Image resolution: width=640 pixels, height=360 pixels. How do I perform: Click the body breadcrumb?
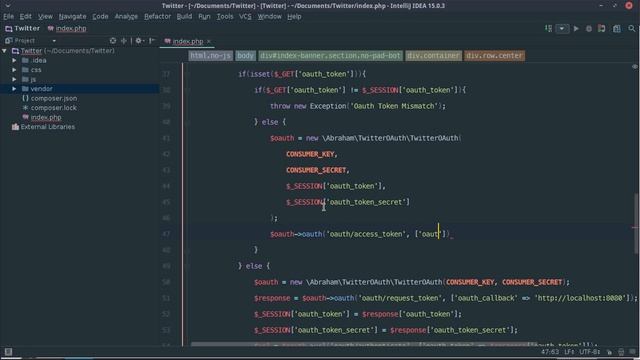point(245,56)
